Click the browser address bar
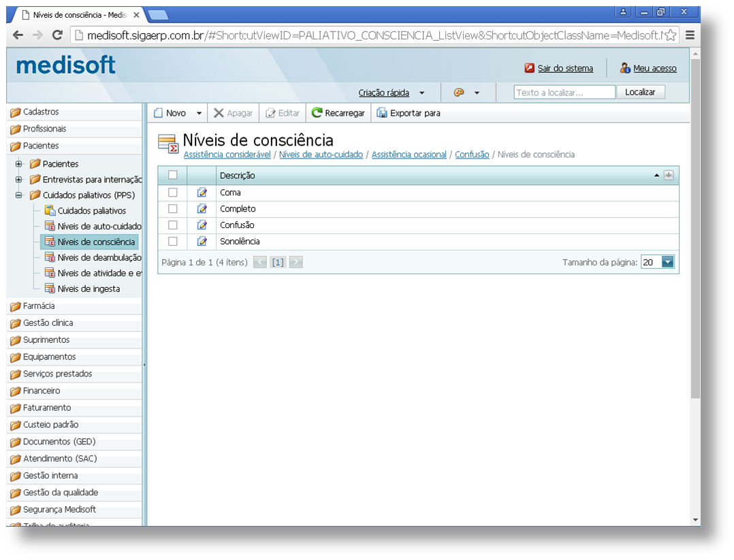Viewport: 734px width, 560px height. [374, 35]
